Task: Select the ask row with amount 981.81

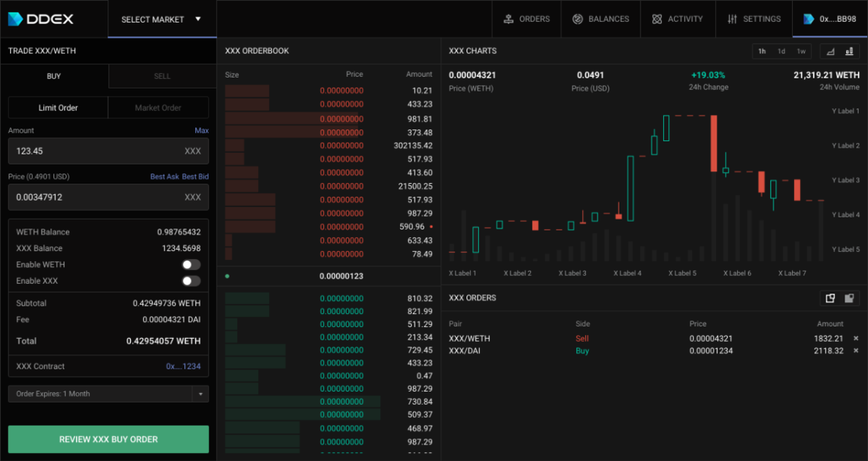Action: coord(329,119)
